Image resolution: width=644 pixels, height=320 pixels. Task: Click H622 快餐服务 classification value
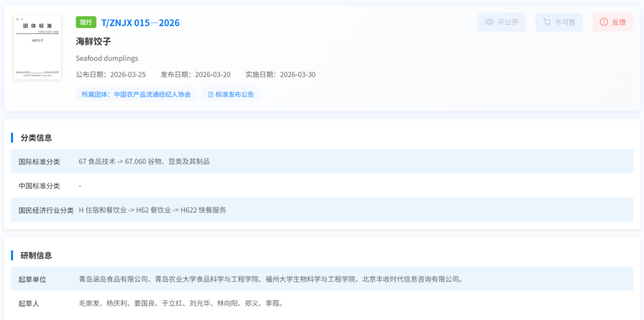202,210
